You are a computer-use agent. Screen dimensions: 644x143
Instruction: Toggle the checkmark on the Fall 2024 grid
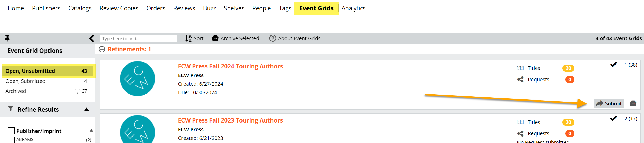(x=613, y=65)
